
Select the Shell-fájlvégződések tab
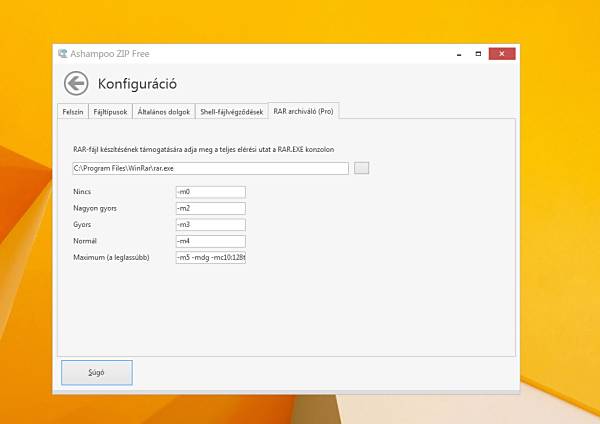tap(232, 112)
